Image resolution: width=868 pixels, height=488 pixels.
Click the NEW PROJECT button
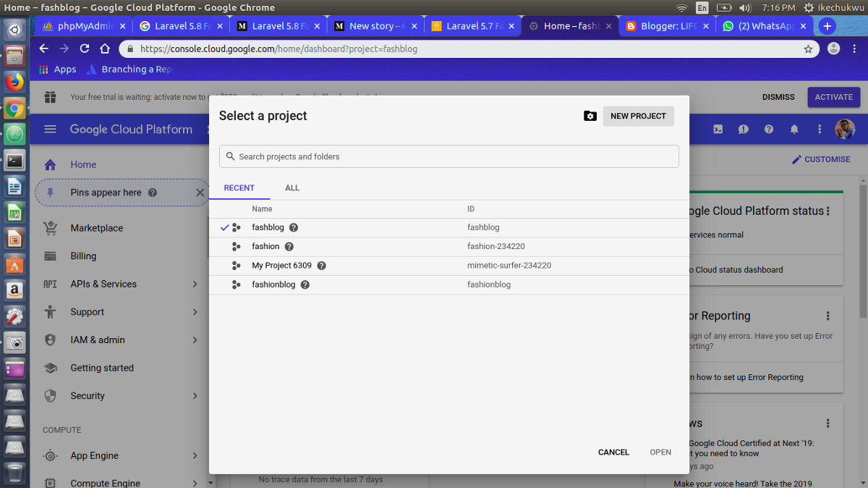(638, 116)
